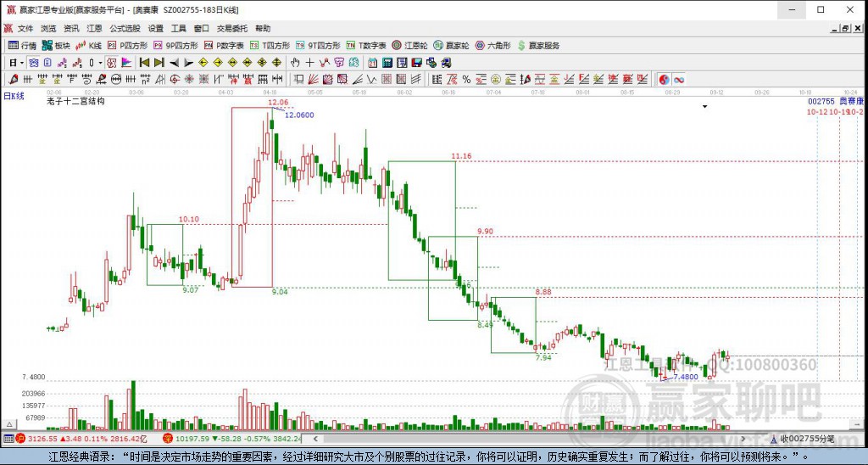The image size is (868, 465).
Task: Open the 行情 market quotes view
Action: click(x=23, y=46)
